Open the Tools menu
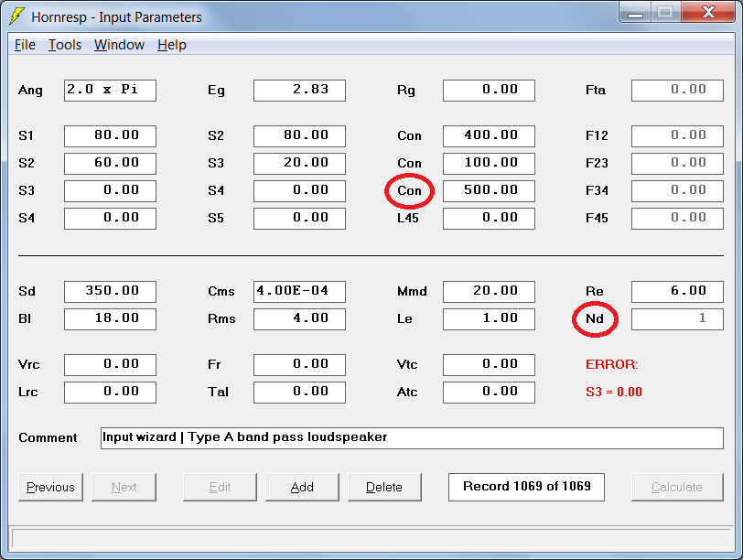The width and height of the screenshot is (743, 560). [65, 45]
